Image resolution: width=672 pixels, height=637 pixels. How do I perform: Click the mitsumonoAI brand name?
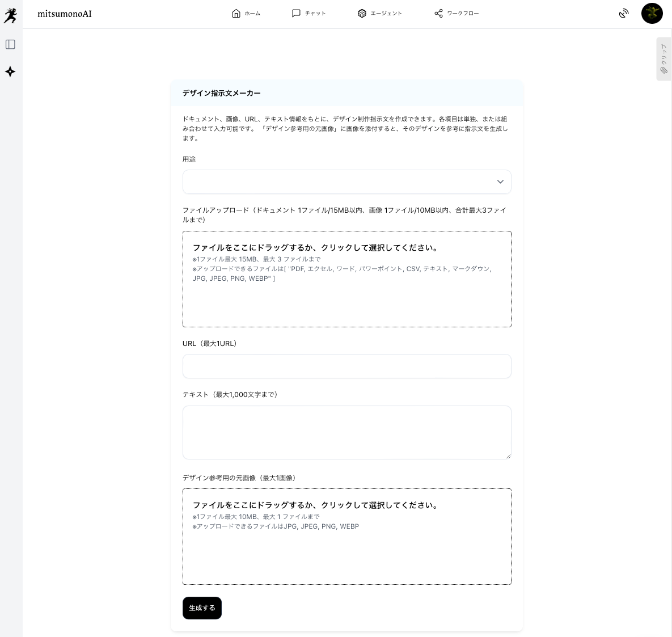[x=65, y=14]
